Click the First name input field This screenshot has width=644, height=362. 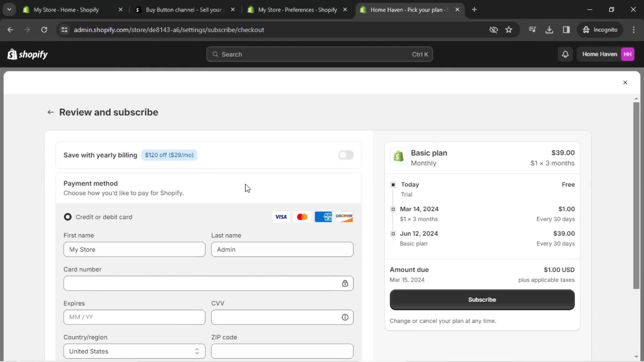tap(134, 249)
